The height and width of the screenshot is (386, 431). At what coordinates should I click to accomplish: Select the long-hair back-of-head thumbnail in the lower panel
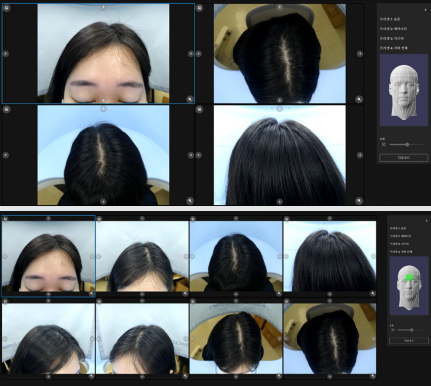tap(330, 256)
